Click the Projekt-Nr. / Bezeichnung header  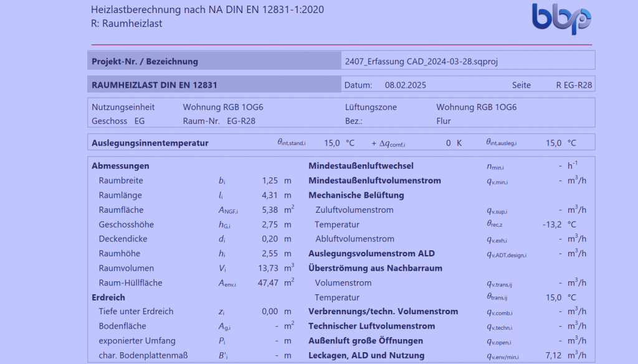point(145,60)
